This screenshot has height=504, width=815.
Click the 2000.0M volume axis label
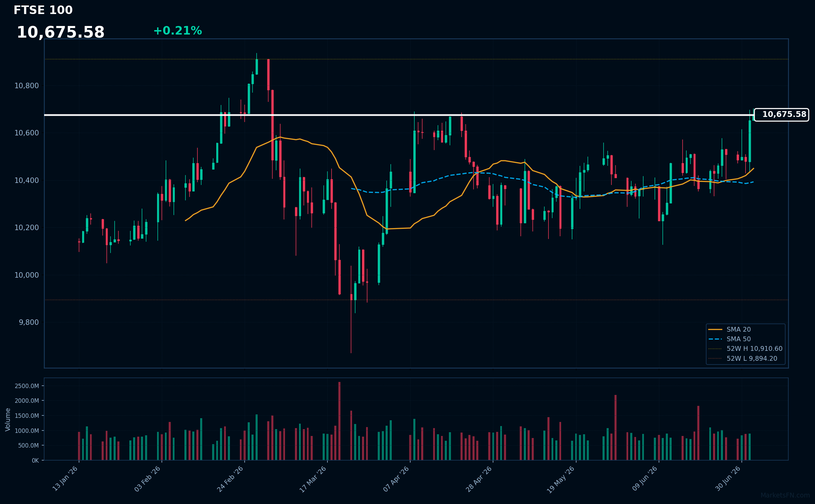tap(27, 401)
